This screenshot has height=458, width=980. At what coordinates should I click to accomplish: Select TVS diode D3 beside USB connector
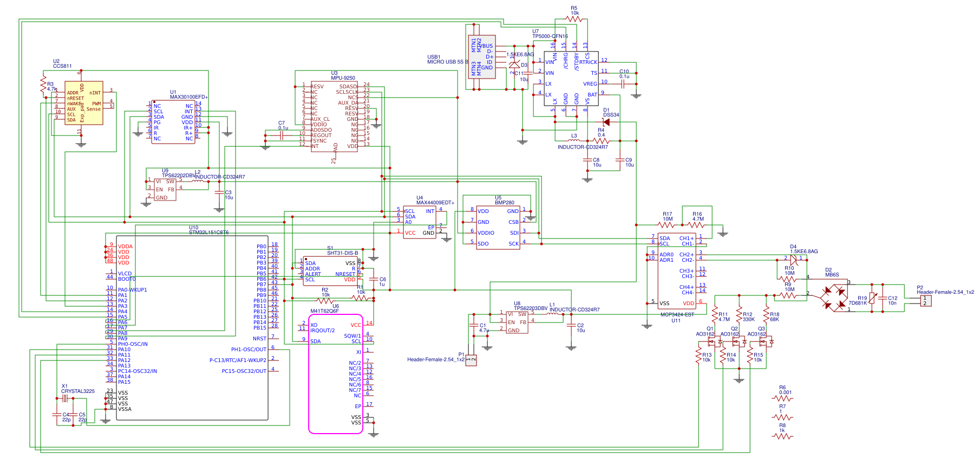point(514,65)
